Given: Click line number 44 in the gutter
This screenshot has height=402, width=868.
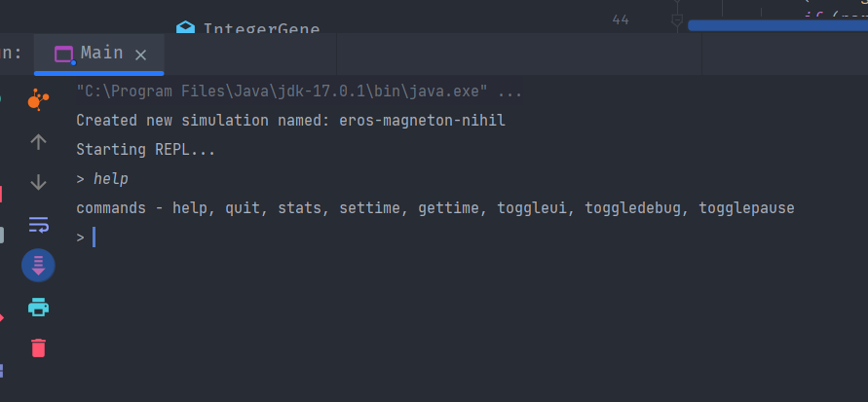Looking at the screenshot, I should click(621, 19).
